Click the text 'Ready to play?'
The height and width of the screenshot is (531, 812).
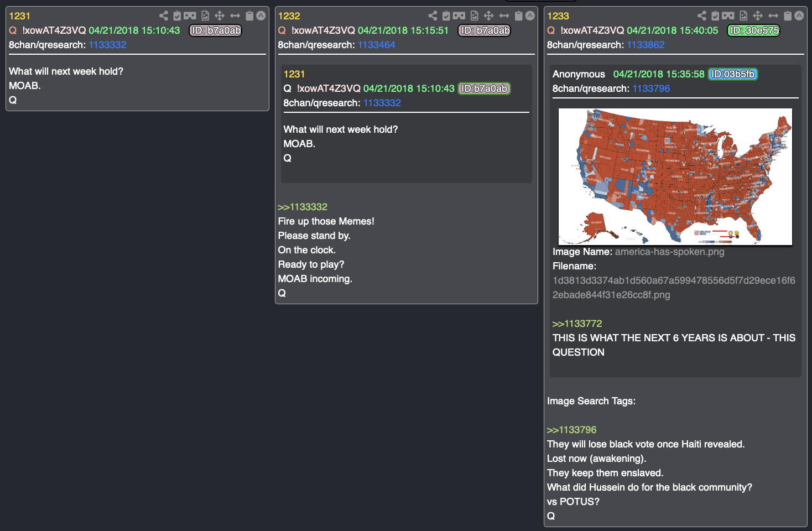[x=311, y=264]
